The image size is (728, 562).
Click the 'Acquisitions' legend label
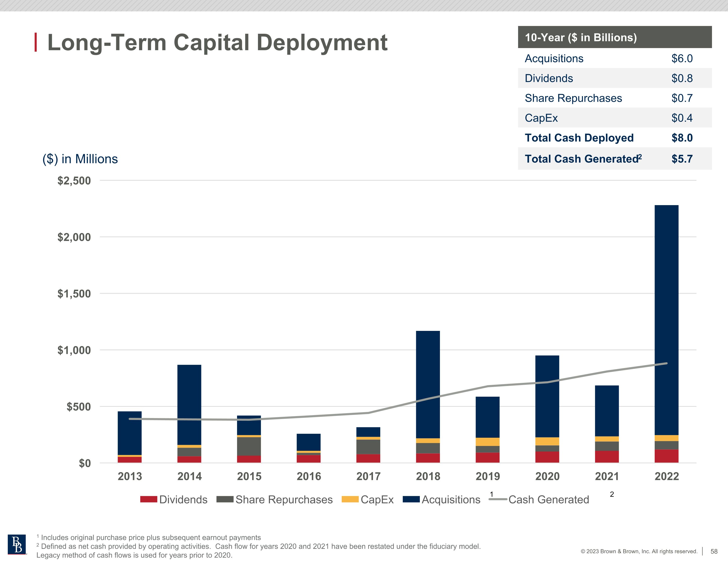tap(451, 500)
